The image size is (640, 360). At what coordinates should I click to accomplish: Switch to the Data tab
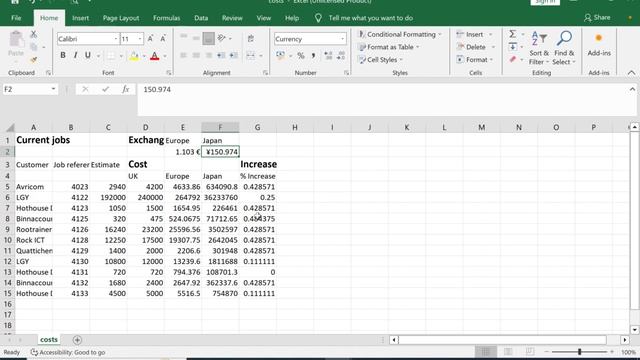point(201,18)
